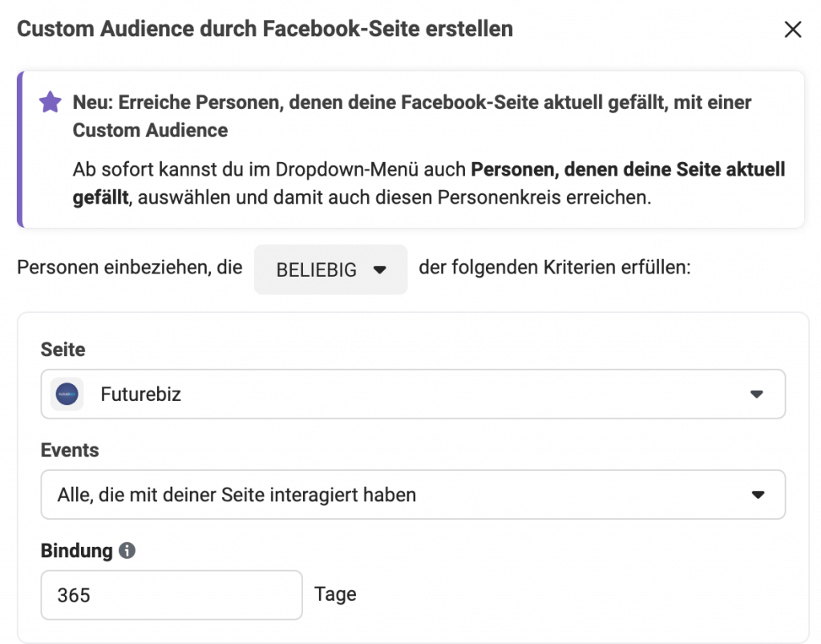Click the arrow next to BELIEBIG
The height and width of the screenshot is (644, 821).
point(379,269)
